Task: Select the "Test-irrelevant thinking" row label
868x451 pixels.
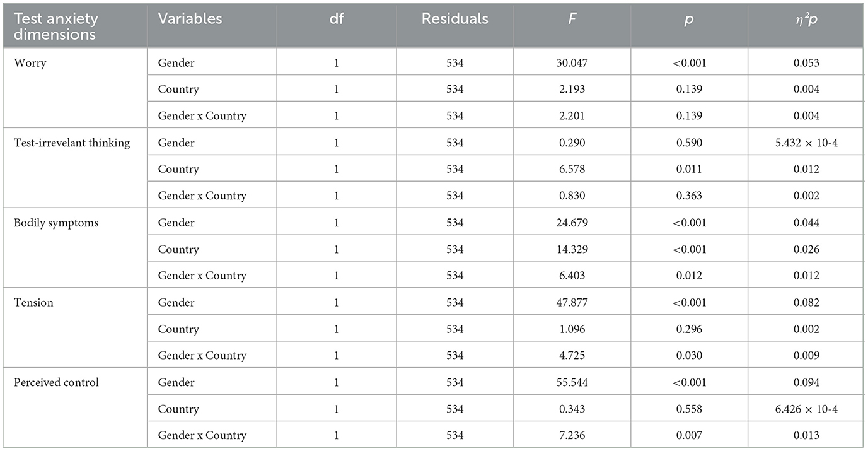Action: click(x=71, y=143)
